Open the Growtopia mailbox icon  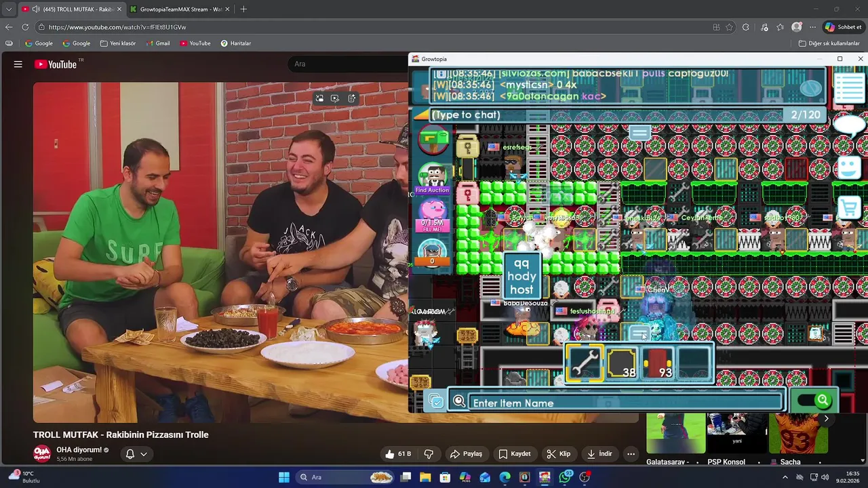coord(434,141)
